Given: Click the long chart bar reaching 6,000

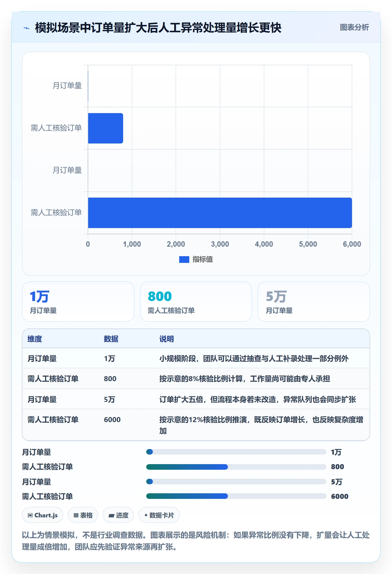Looking at the screenshot, I should click(x=220, y=213).
